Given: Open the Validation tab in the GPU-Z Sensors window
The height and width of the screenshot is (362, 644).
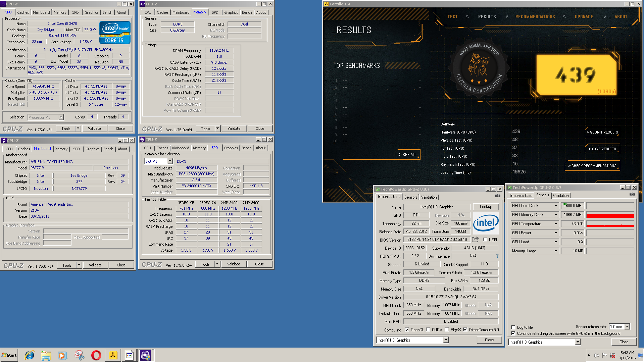Looking at the screenshot, I should (x=561, y=196).
